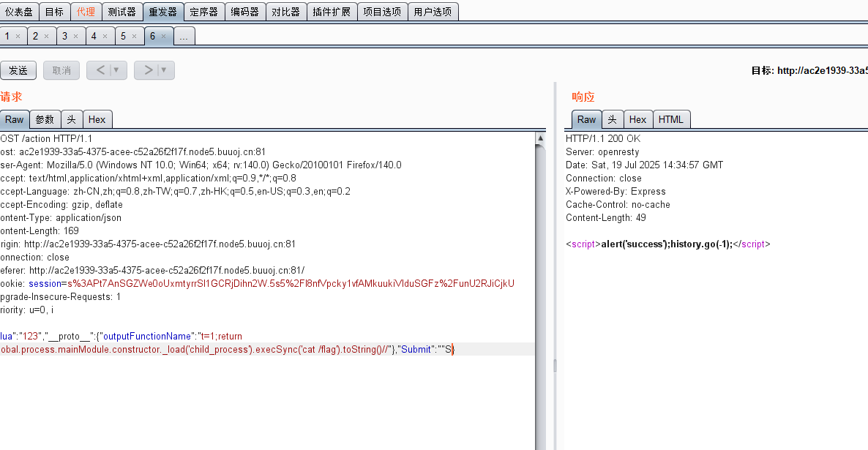Click the User-Agent header line
The width and height of the screenshot is (868, 450).
pos(201,165)
